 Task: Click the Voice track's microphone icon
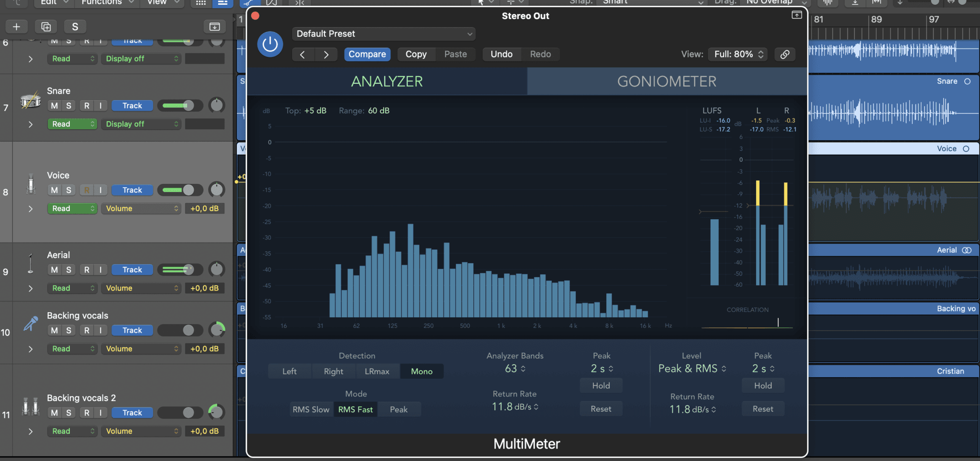(30, 184)
